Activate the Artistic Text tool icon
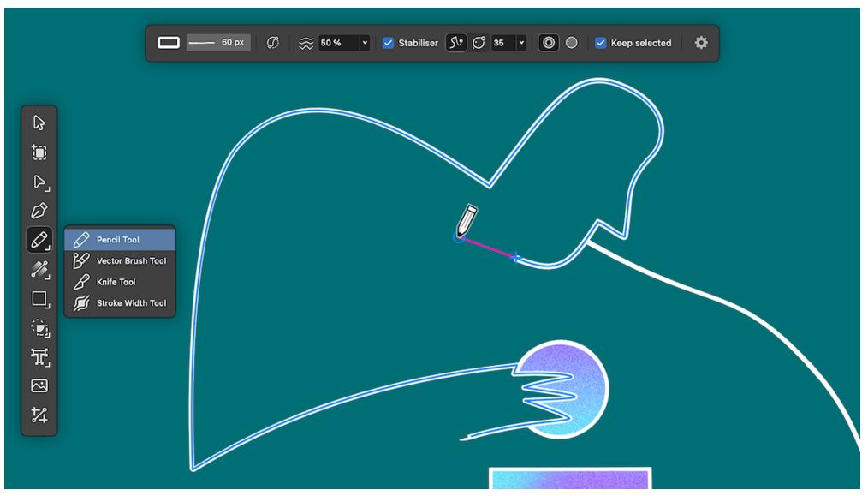This screenshot has height=496, width=868. (x=39, y=356)
